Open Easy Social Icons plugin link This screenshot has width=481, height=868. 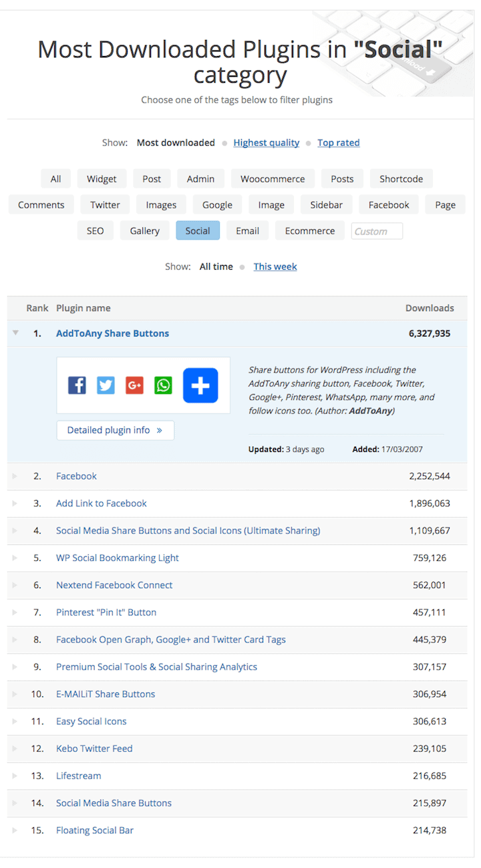coord(92,721)
